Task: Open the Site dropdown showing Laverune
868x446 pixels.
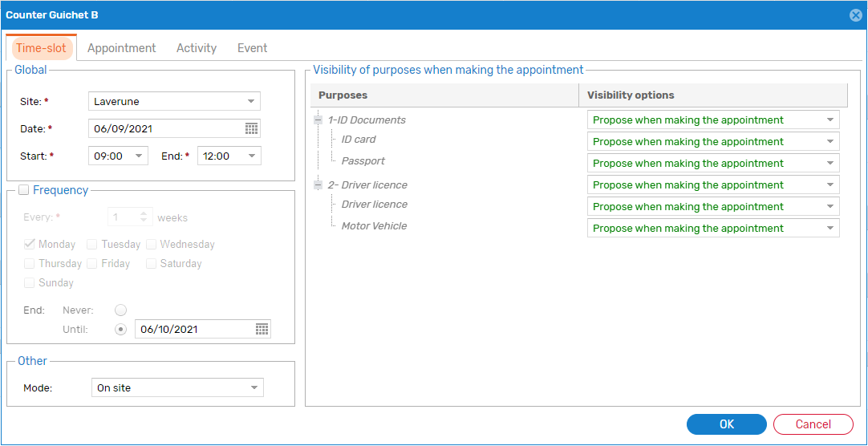Action: pyautogui.click(x=174, y=101)
